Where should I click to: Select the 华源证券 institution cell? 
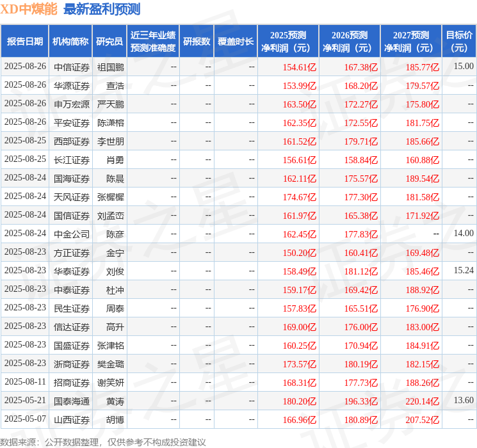pos(72,86)
